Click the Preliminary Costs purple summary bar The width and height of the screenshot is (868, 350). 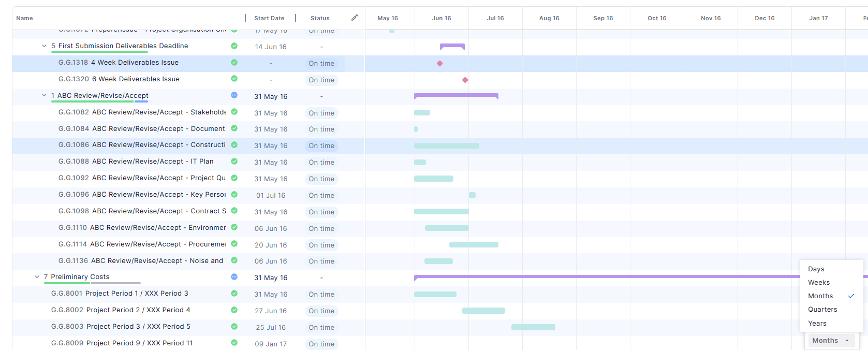(x=607, y=277)
